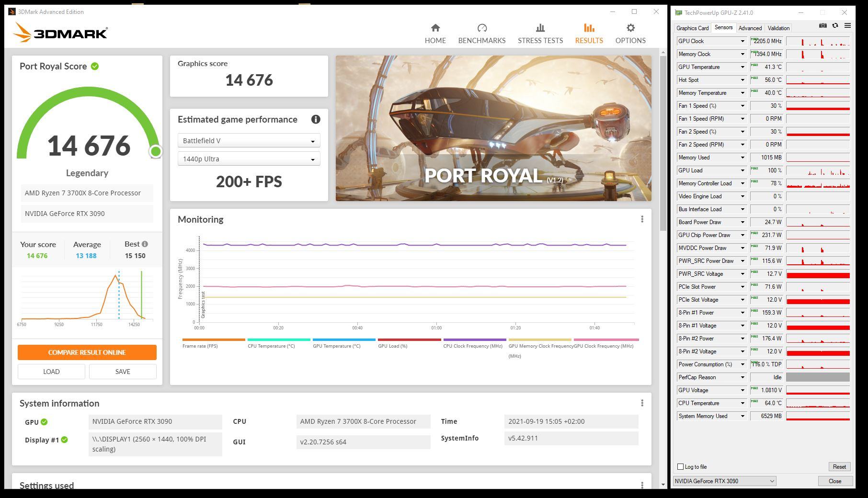The height and width of the screenshot is (498, 868).
Task: Expand the GPU Voltage sensor dropdown
Action: 742,390
